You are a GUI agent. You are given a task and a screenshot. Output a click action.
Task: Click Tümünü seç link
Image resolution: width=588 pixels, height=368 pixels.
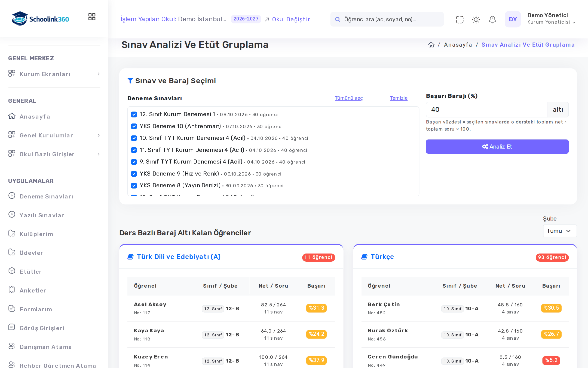point(349,98)
